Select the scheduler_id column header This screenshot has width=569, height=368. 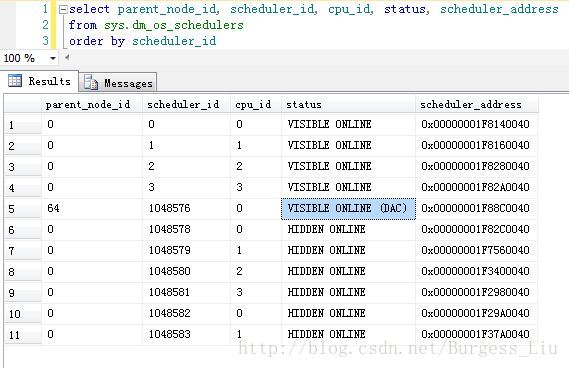tap(187, 105)
